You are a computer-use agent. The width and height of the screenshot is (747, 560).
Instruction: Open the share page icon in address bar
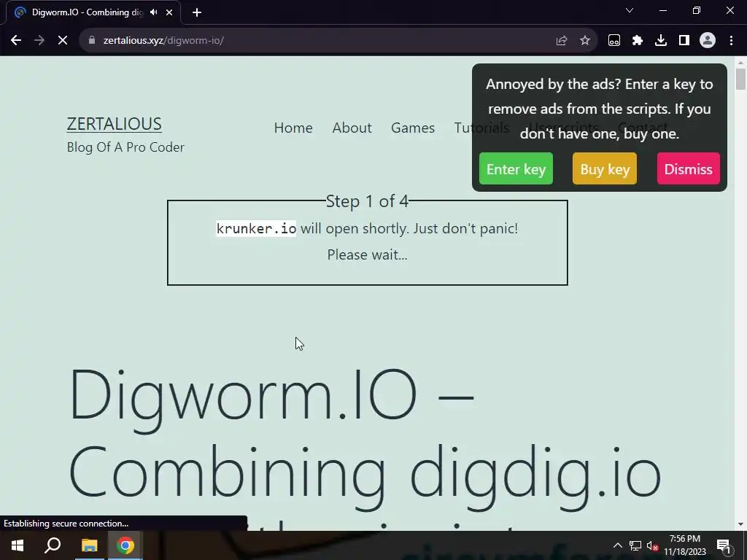pyautogui.click(x=562, y=41)
